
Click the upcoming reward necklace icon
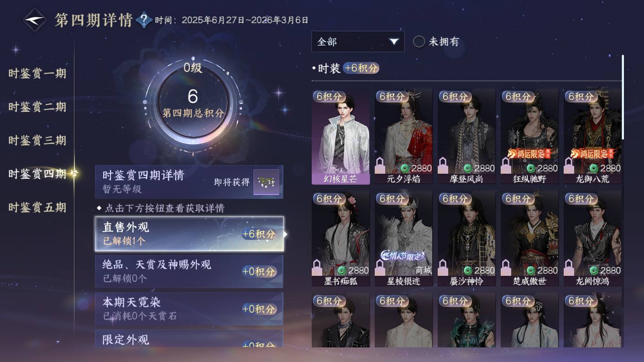point(266,182)
